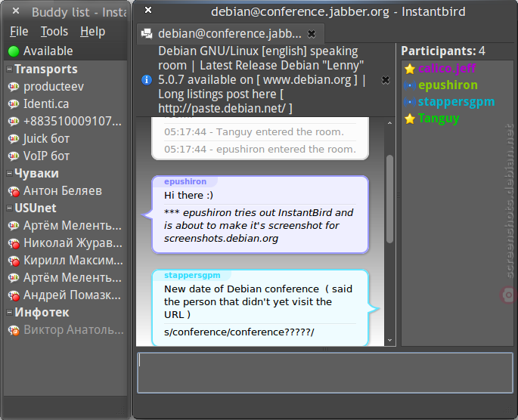Click the Participants: 4 header
518x420 pixels.
443,51
